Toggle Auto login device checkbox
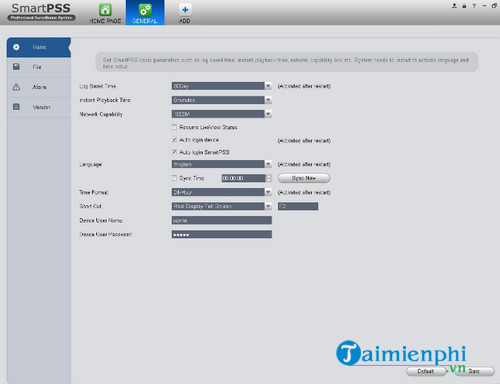This screenshot has height=384, width=500. click(x=174, y=140)
